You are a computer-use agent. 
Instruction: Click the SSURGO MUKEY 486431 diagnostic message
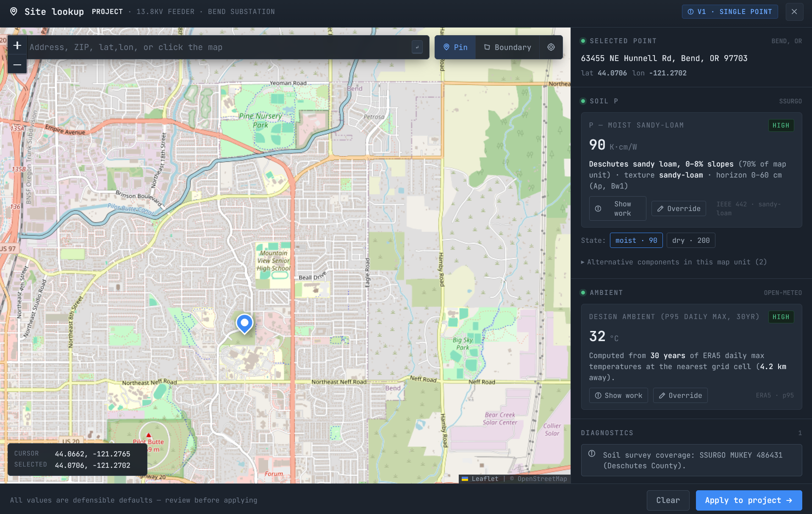tap(693, 460)
